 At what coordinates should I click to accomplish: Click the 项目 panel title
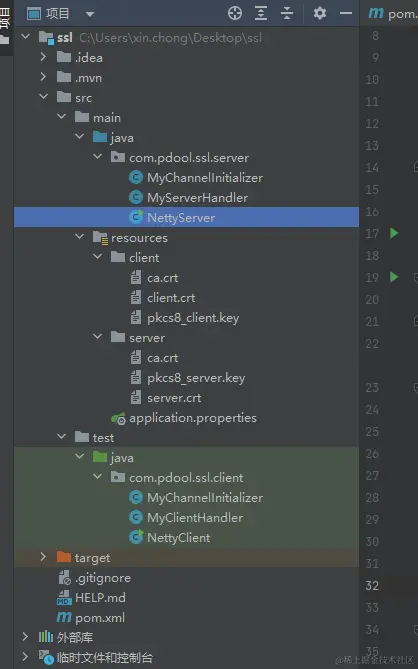pyautogui.click(x=58, y=14)
